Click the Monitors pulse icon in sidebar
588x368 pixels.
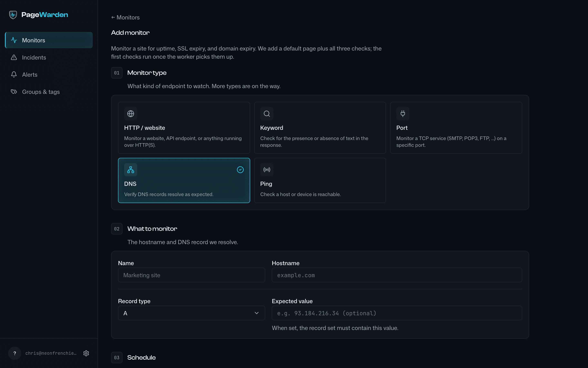[14, 40]
